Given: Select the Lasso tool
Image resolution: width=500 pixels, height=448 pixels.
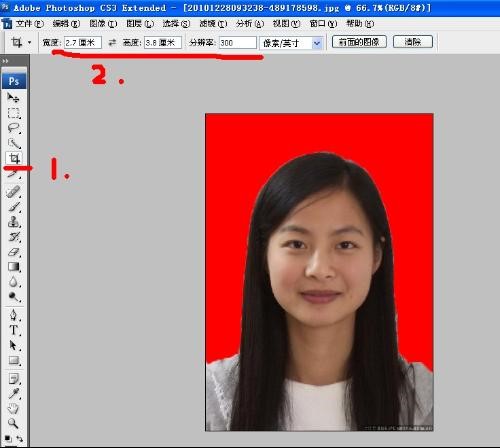Looking at the screenshot, I should 14,128.
